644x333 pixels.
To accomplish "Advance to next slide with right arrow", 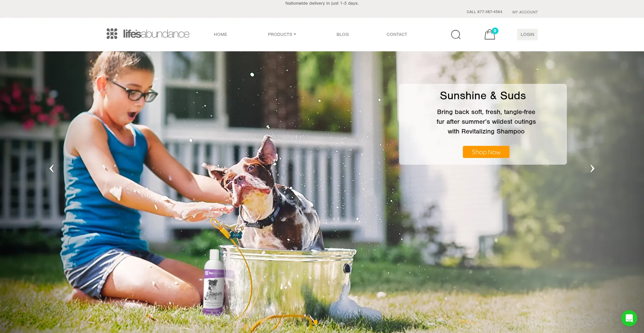I will pos(592,168).
